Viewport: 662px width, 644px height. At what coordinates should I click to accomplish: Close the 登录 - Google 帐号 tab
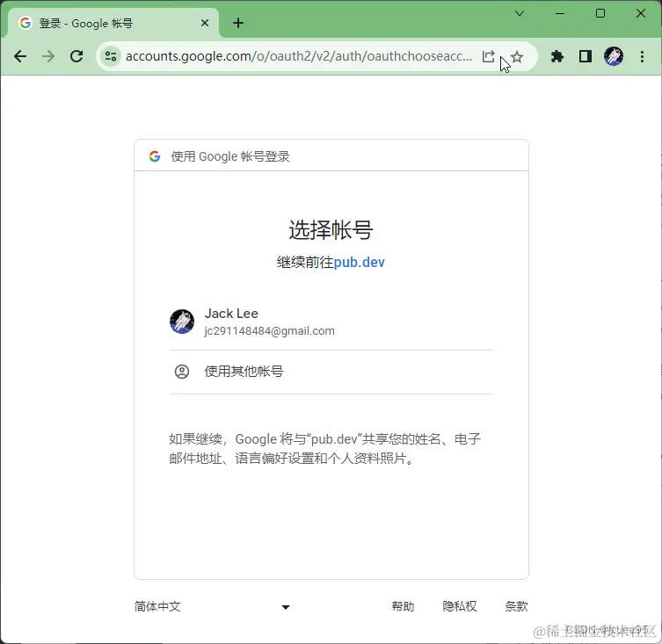[x=205, y=23]
